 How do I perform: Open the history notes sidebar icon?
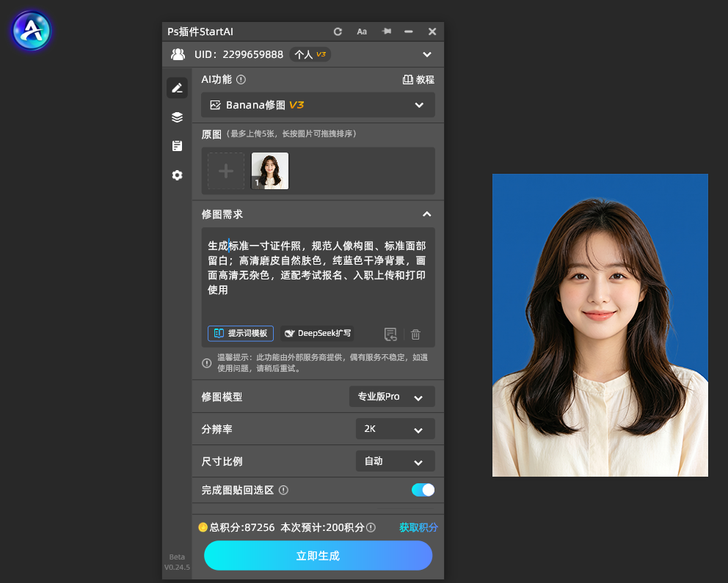(177, 146)
